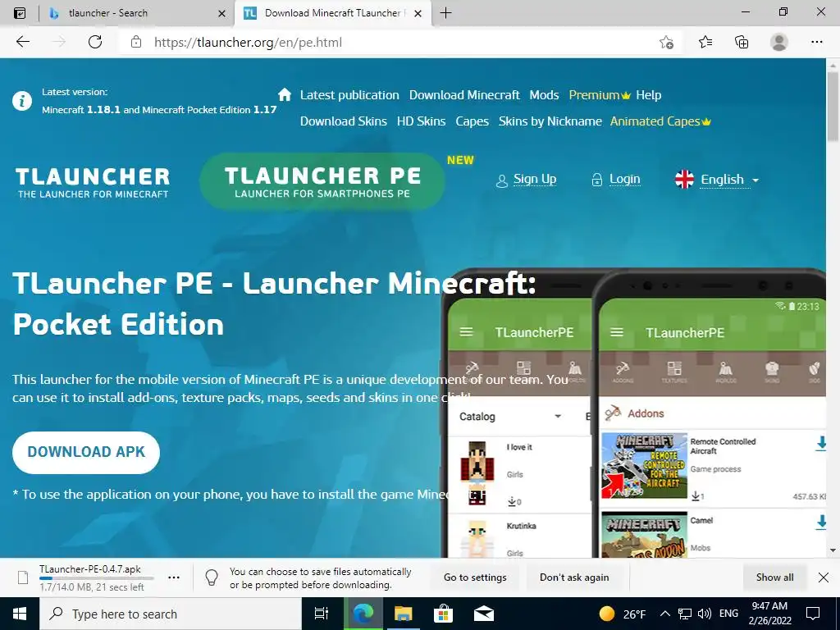Open the Favorites list icon
Image resolution: width=840 pixels, height=630 pixels.
click(x=705, y=42)
